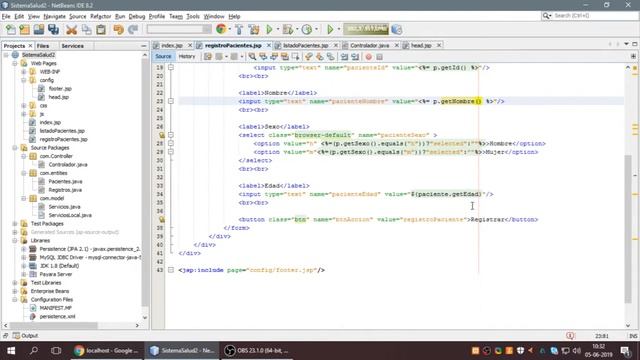Open the Refactor menu
Viewport: 640px width, 360px height.
[100, 16]
